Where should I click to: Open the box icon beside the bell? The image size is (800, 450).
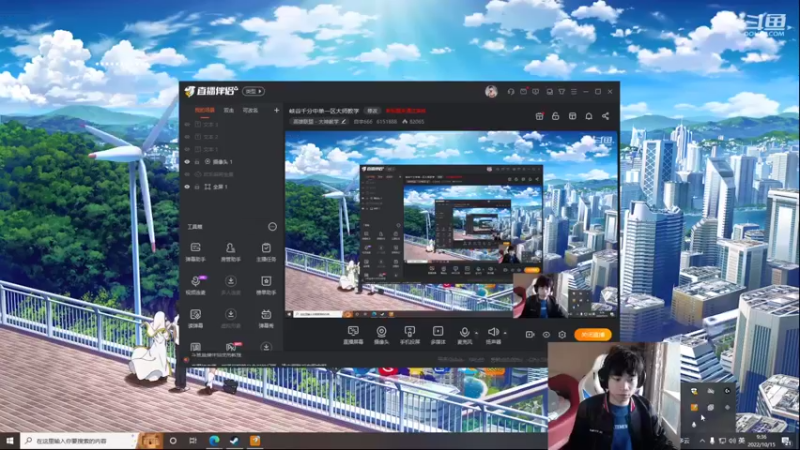(572, 116)
